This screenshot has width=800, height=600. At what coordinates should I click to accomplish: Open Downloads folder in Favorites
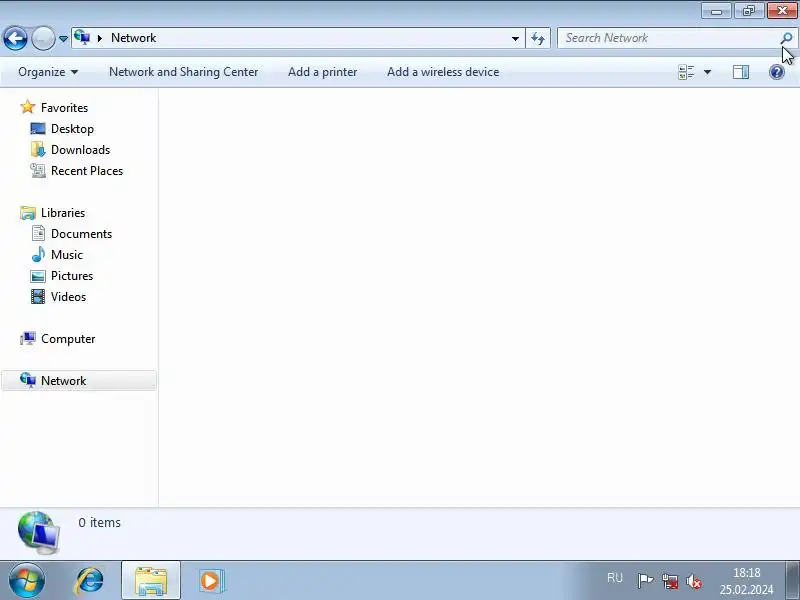(81, 149)
